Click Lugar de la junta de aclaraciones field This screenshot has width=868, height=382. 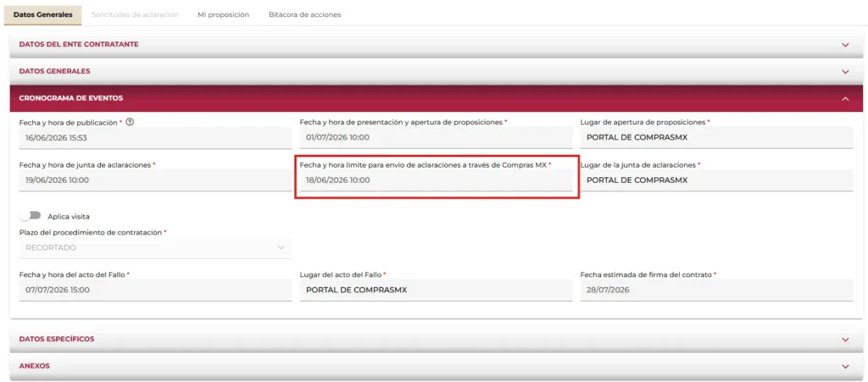(x=716, y=180)
